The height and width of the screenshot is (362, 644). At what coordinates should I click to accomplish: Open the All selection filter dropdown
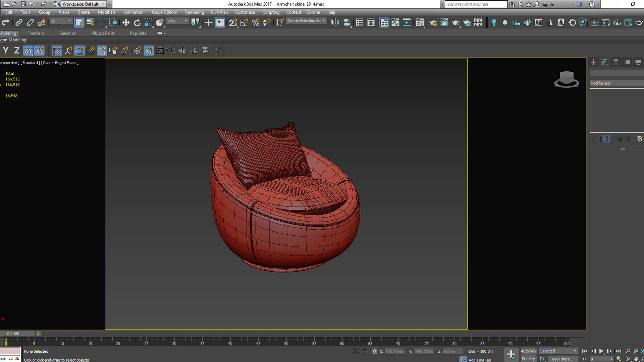tap(61, 21)
